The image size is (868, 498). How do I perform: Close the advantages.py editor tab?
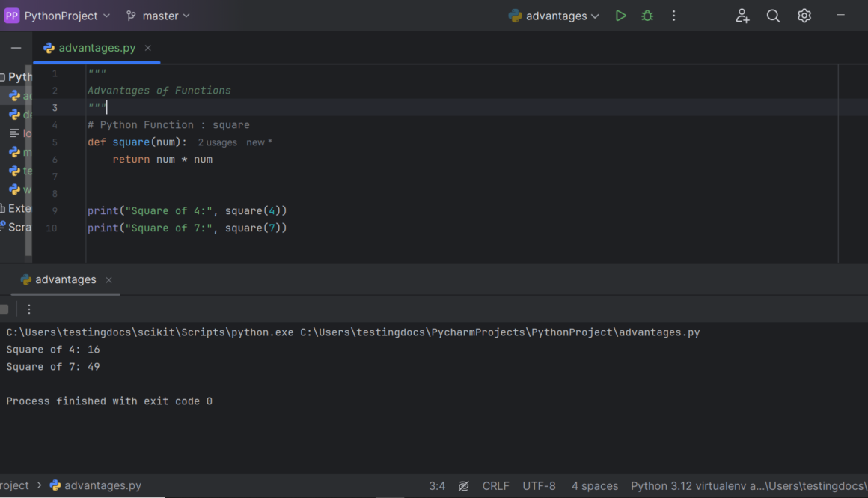148,48
